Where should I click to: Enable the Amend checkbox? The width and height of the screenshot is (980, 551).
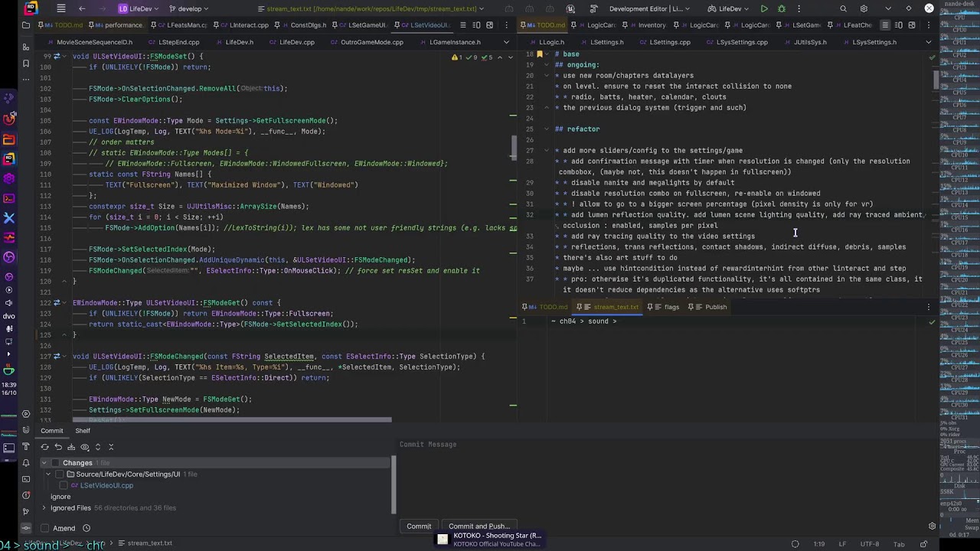pyautogui.click(x=44, y=528)
